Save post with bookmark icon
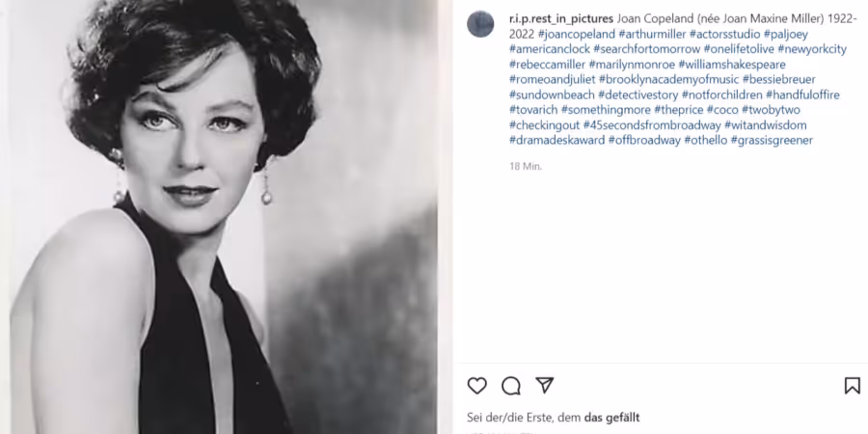 (852, 385)
